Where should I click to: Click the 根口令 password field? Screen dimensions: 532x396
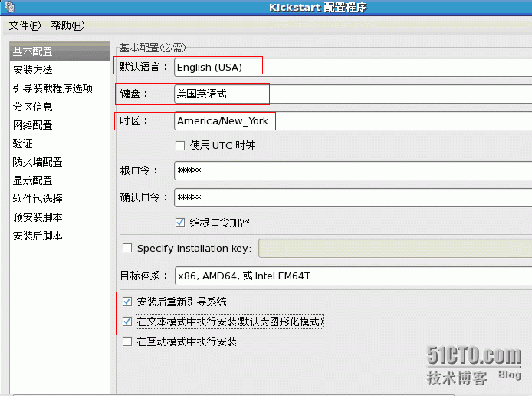point(353,170)
